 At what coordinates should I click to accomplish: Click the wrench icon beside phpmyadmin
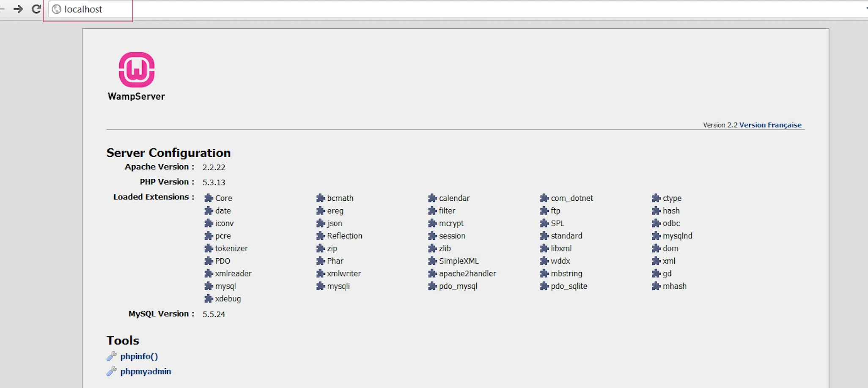pos(111,372)
